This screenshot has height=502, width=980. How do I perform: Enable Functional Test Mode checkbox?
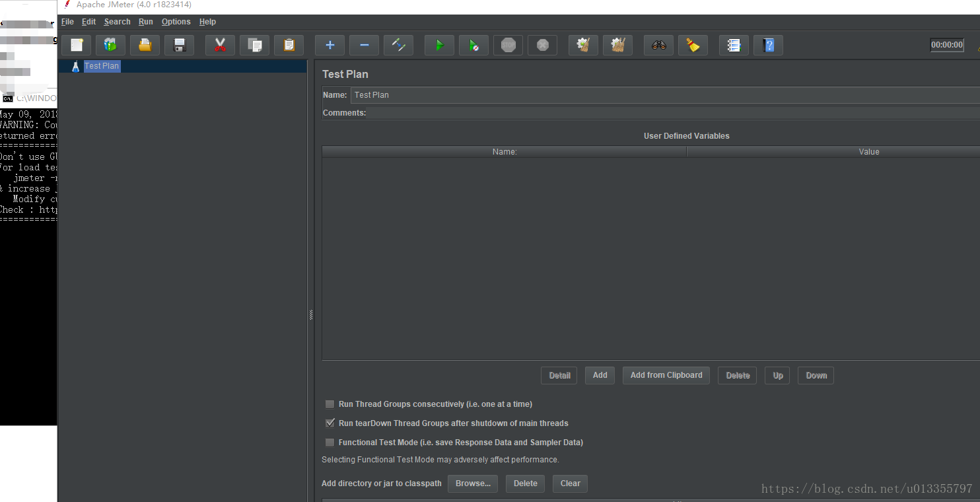tap(330, 443)
